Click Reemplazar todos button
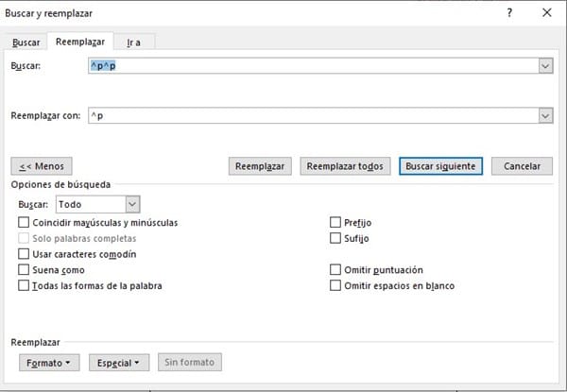 click(345, 165)
